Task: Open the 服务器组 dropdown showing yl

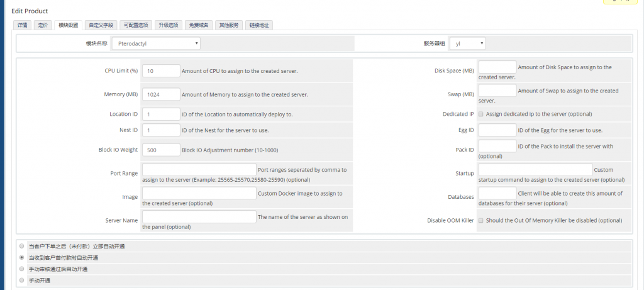Action: (467, 44)
